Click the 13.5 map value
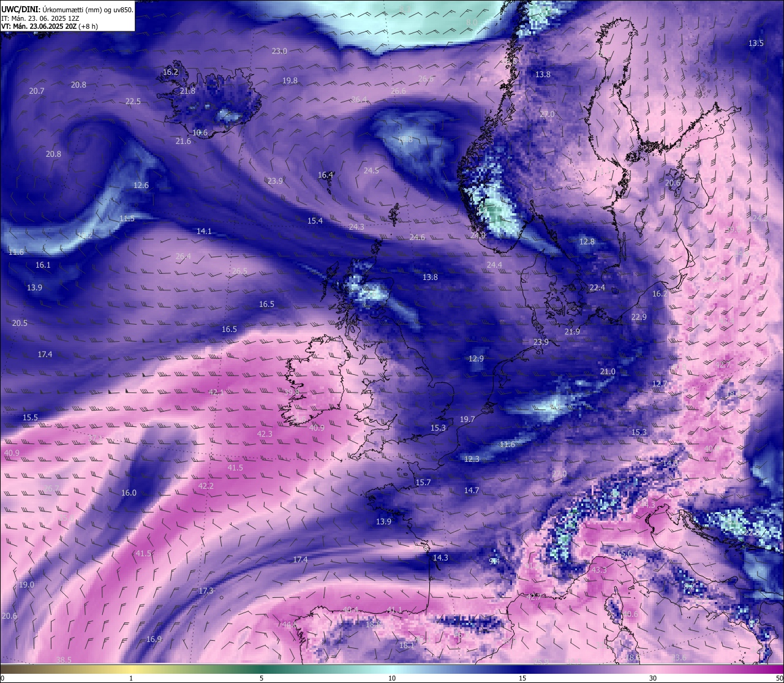Screen dimensions: 784x683 pos(756,43)
